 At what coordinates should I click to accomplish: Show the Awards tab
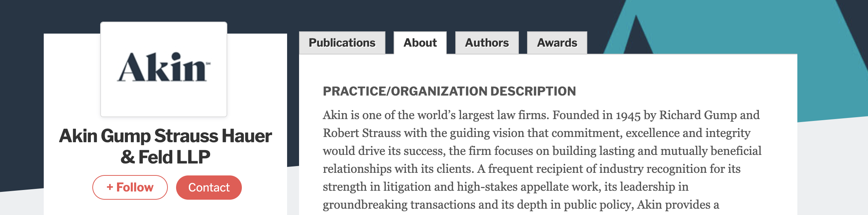(x=557, y=43)
